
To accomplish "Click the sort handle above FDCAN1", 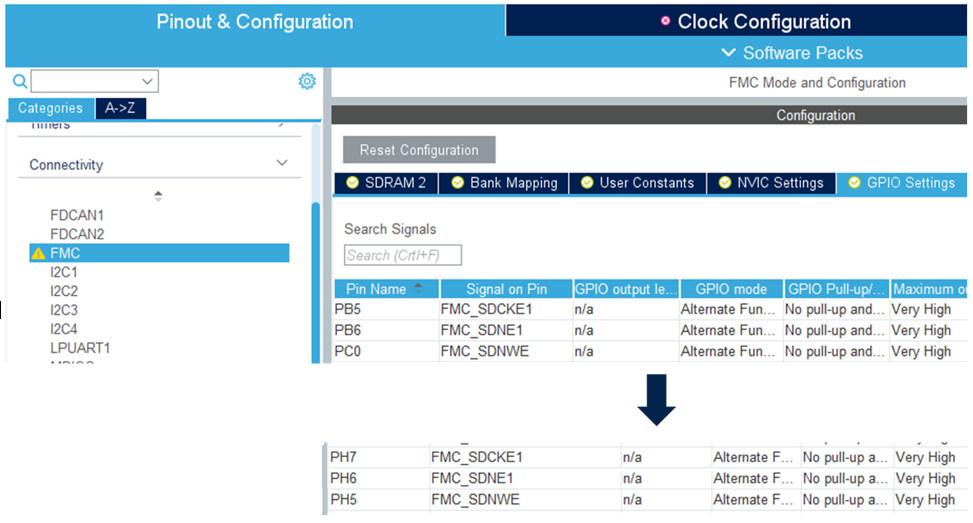I will [158, 196].
